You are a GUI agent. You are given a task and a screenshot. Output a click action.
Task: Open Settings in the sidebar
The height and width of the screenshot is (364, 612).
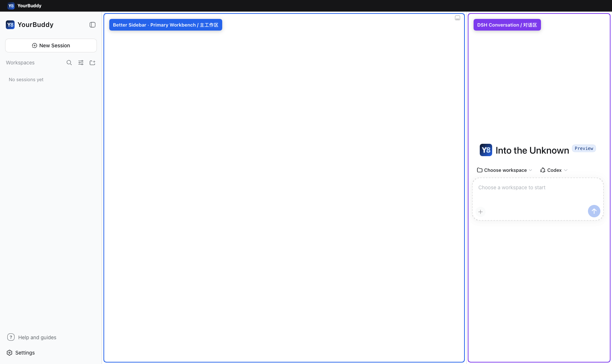click(x=21, y=353)
